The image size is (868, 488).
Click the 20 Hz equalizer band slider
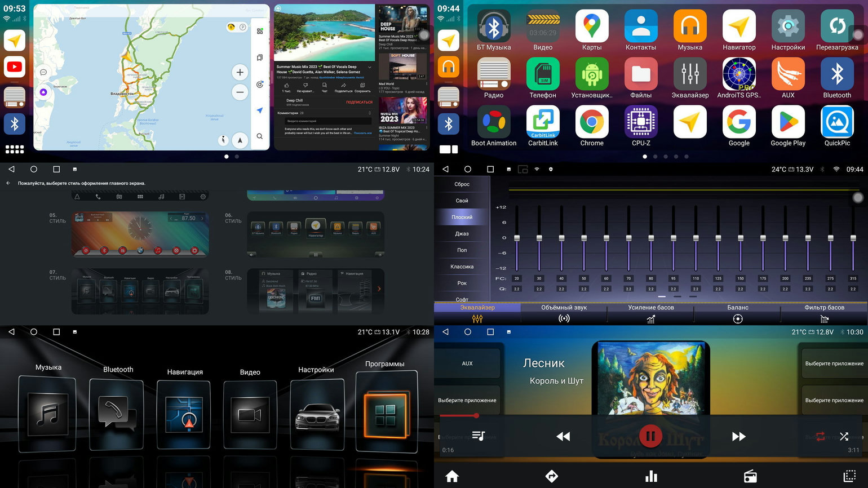pos(517,238)
